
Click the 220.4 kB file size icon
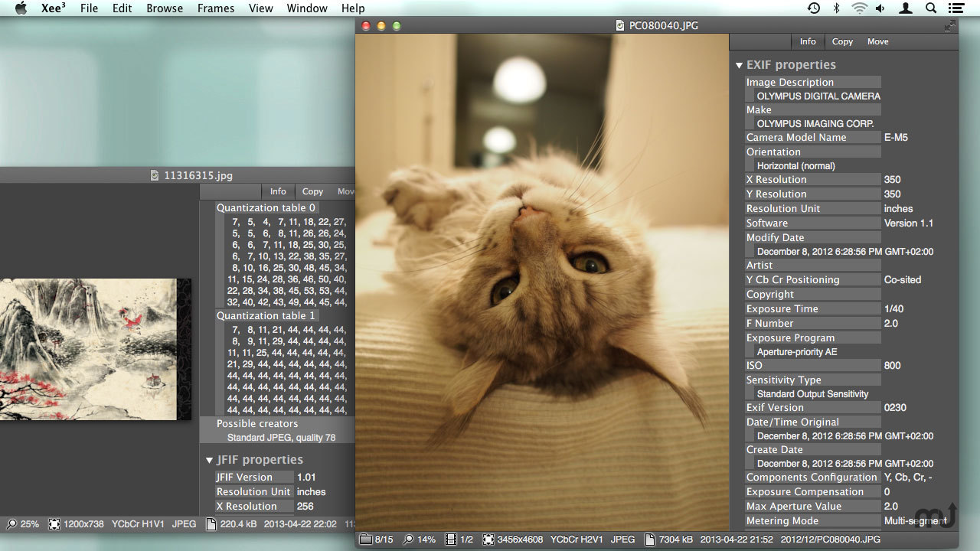click(211, 524)
